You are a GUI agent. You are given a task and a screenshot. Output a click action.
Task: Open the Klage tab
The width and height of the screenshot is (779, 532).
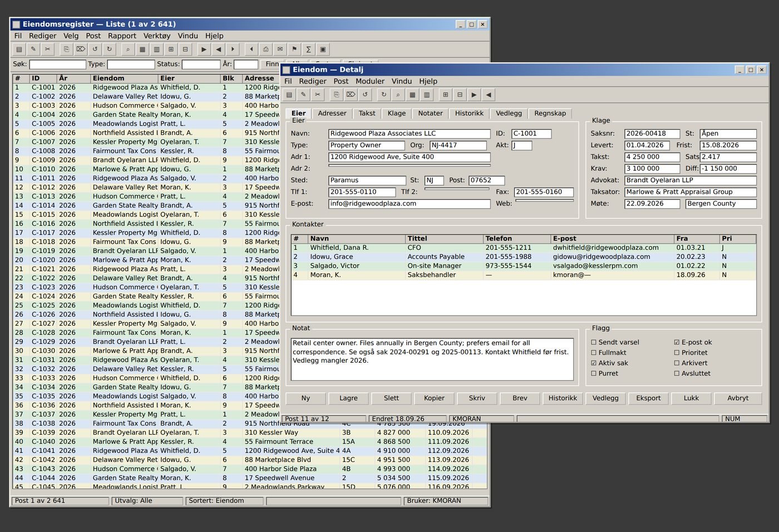click(397, 114)
